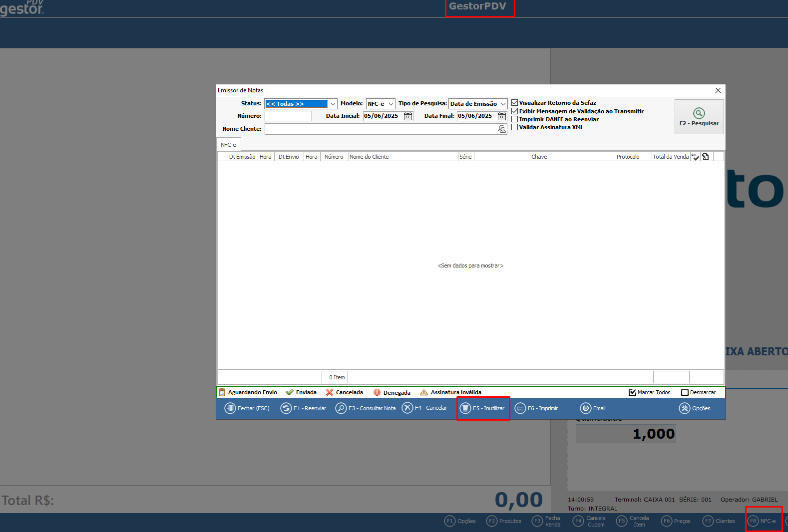788x532 pixels.
Task: Expand the Status dropdown
Action: pos(333,104)
